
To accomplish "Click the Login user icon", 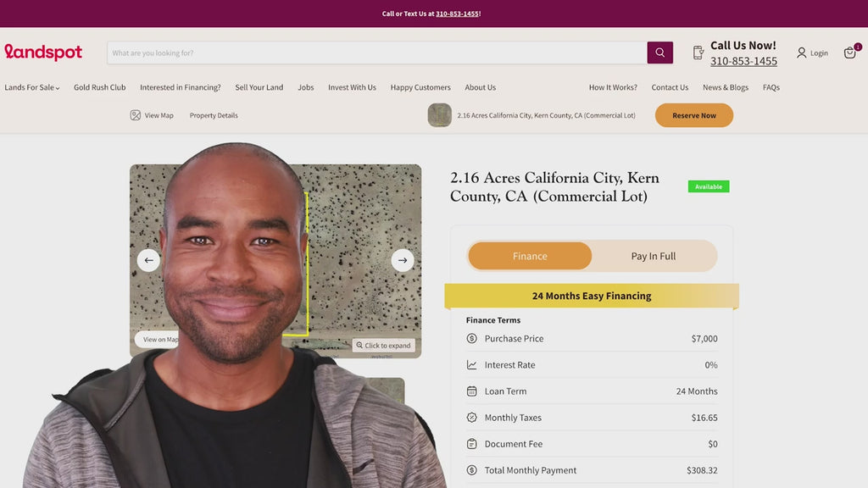I will tap(801, 53).
